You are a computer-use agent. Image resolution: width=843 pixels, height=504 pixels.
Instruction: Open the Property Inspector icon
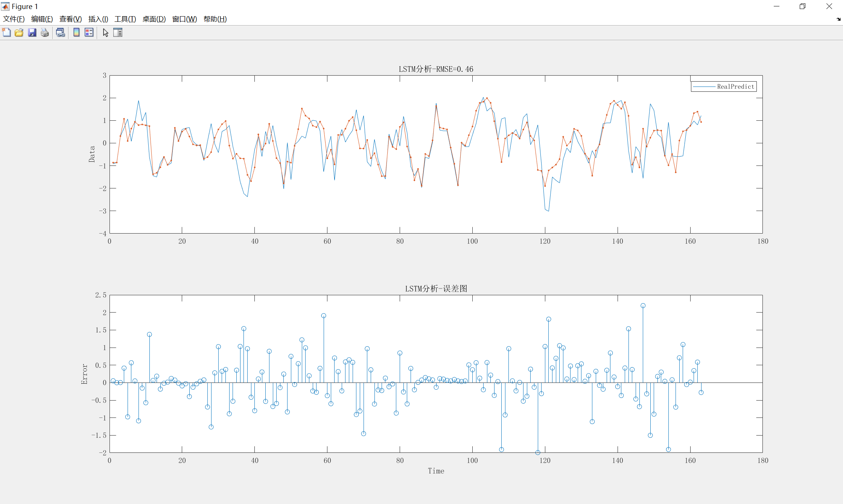click(118, 33)
